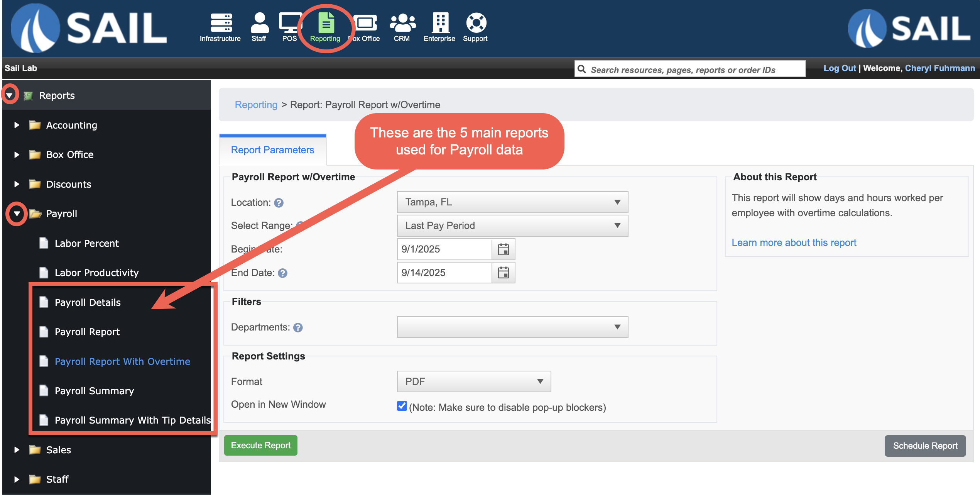
Task: Open the Support lifebuoy icon
Action: (x=476, y=23)
